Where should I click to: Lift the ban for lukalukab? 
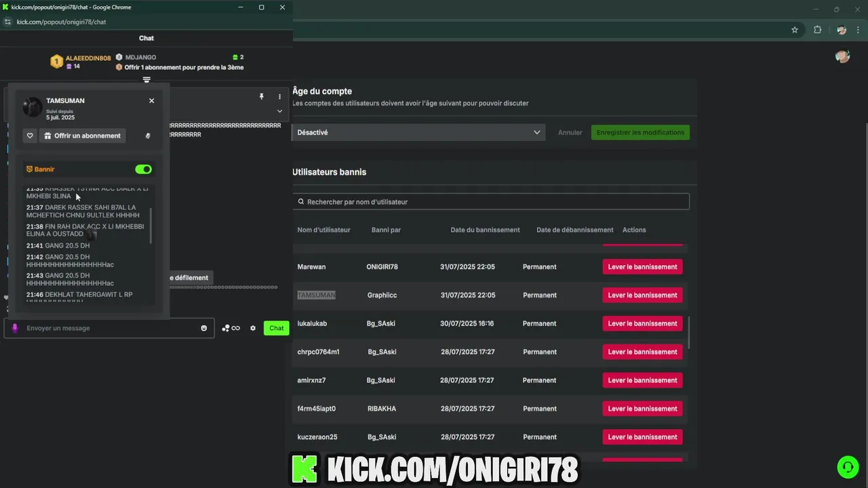[x=642, y=323]
